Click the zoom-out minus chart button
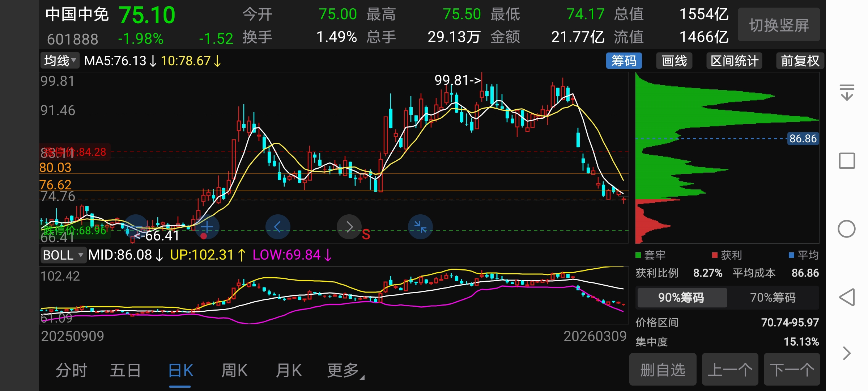This screenshot has height=391, width=868. tap(136, 227)
